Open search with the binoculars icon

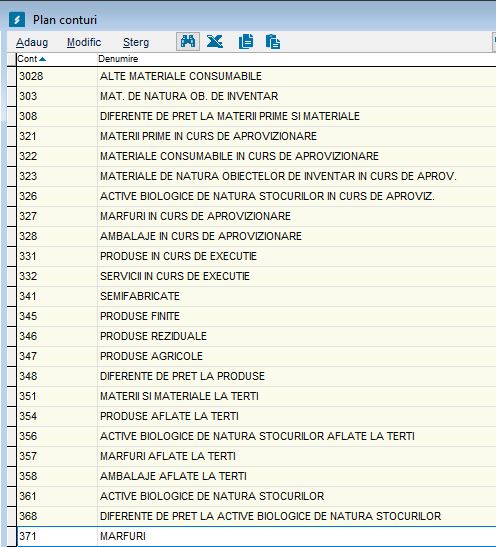coord(188,42)
